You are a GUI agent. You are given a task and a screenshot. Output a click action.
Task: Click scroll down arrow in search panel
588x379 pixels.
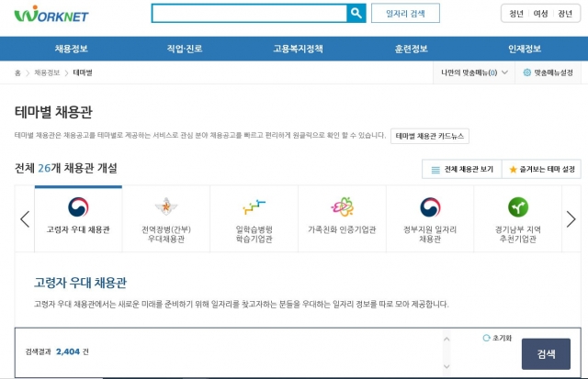tap(447, 366)
